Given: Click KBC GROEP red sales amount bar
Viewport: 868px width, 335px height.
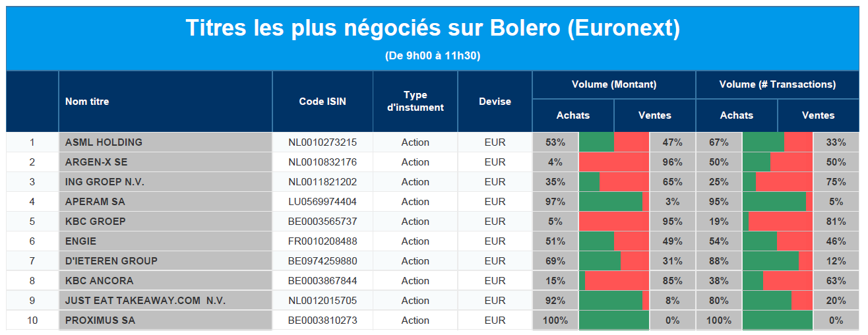Looking at the screenshot, I should [x=616, y=221].
